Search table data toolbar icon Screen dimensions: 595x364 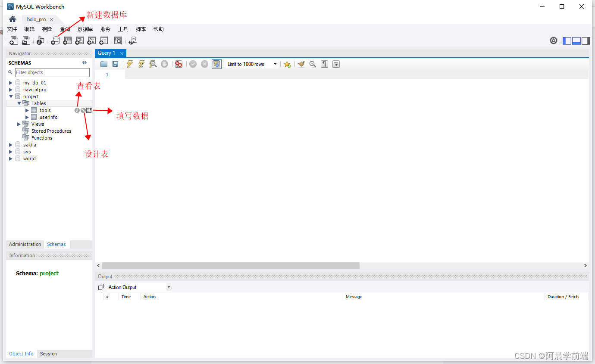click(x=118, y=40)
